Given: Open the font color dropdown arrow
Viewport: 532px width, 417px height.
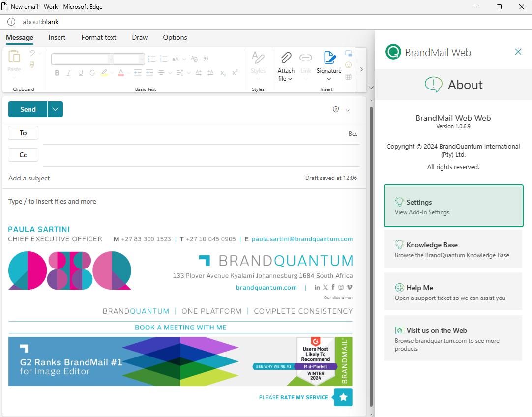Looking at the screenshot, I should [x=129, y=73].
